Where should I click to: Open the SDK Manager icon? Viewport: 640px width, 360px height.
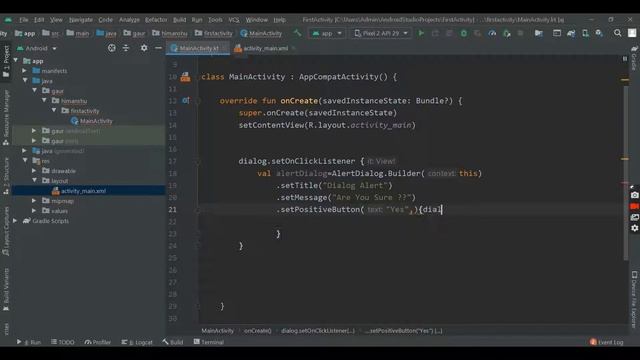(599, 33)
